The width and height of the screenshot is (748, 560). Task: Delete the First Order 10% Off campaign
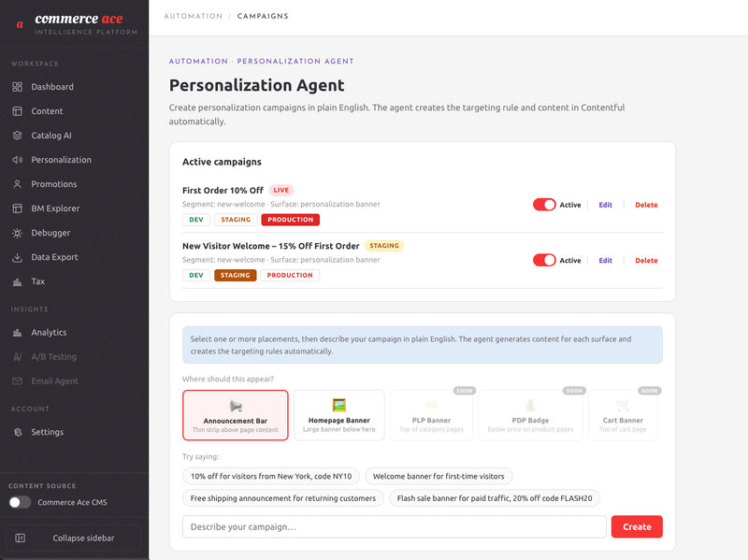[646, 205]
